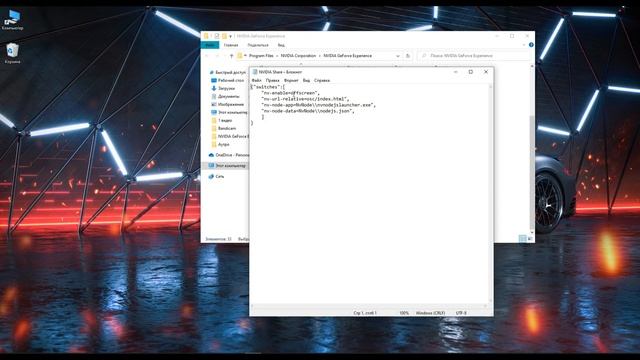Click the Notepad horizontal scrollbar
The height and width of the screenshot is (360, 640).
pyautogui.click(x=369, y=306)
